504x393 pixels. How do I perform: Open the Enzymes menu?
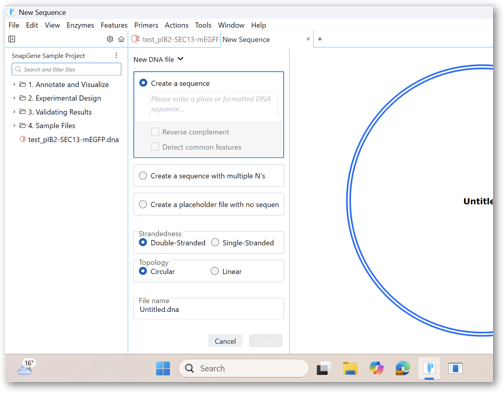coord(80,25)
